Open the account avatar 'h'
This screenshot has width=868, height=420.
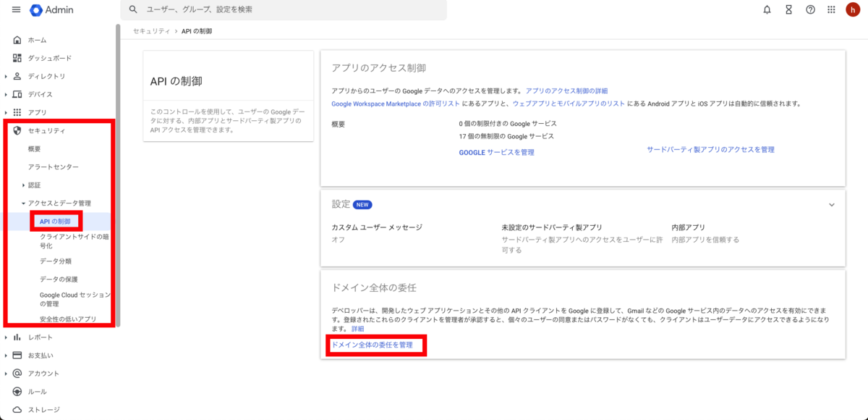853,10
